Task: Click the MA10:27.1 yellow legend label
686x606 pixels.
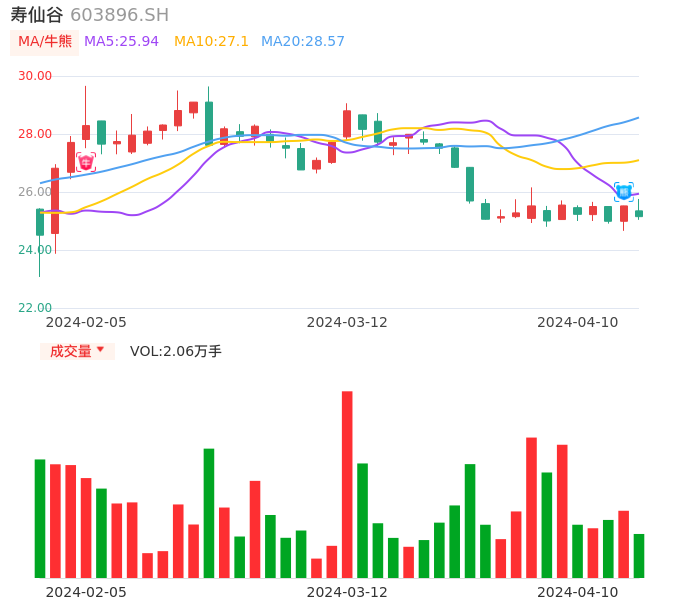Action: pyautogui.click(x=211, y=42)
